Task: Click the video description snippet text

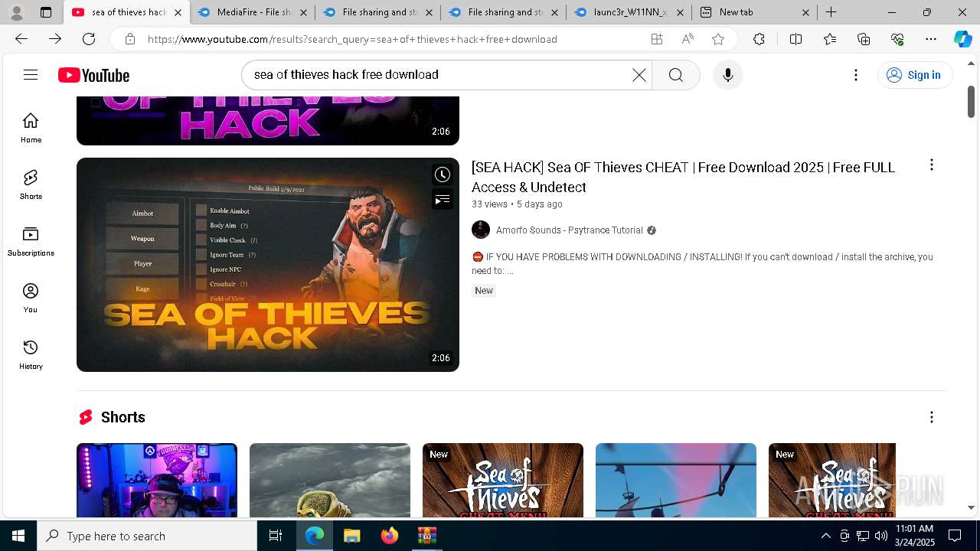Action: pos(702,263)
